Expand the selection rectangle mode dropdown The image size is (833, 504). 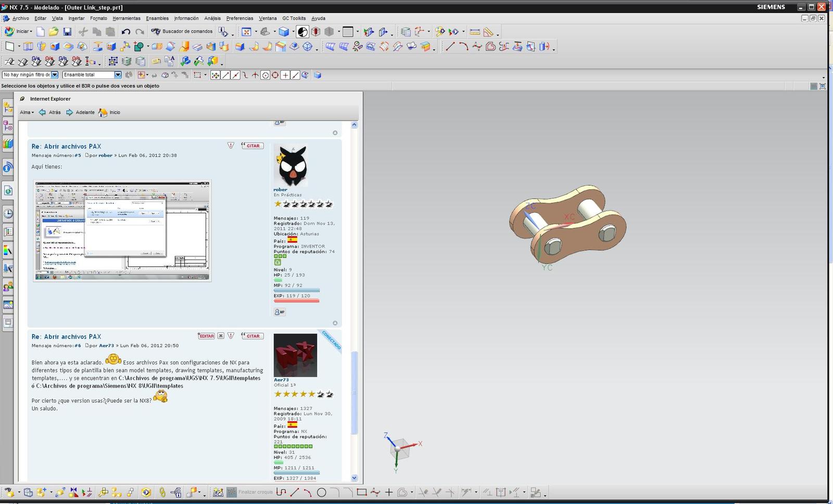point(205,75)
